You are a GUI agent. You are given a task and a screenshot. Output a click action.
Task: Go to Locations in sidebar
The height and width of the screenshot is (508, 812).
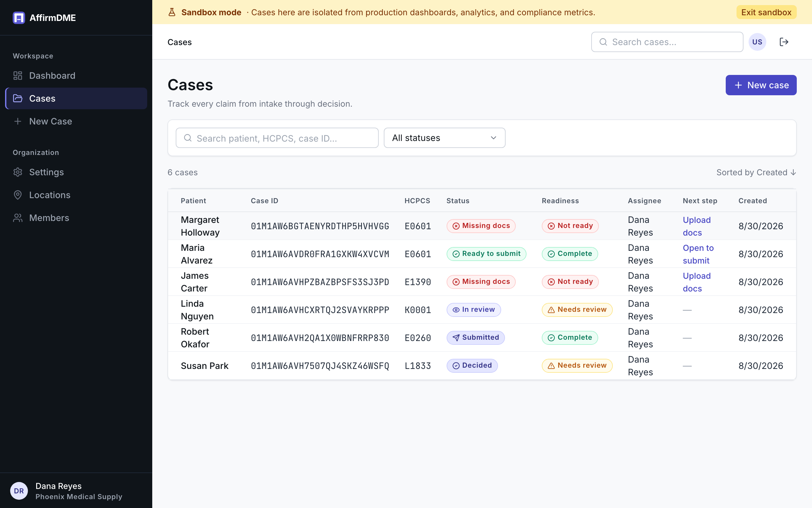coord(76,195)
